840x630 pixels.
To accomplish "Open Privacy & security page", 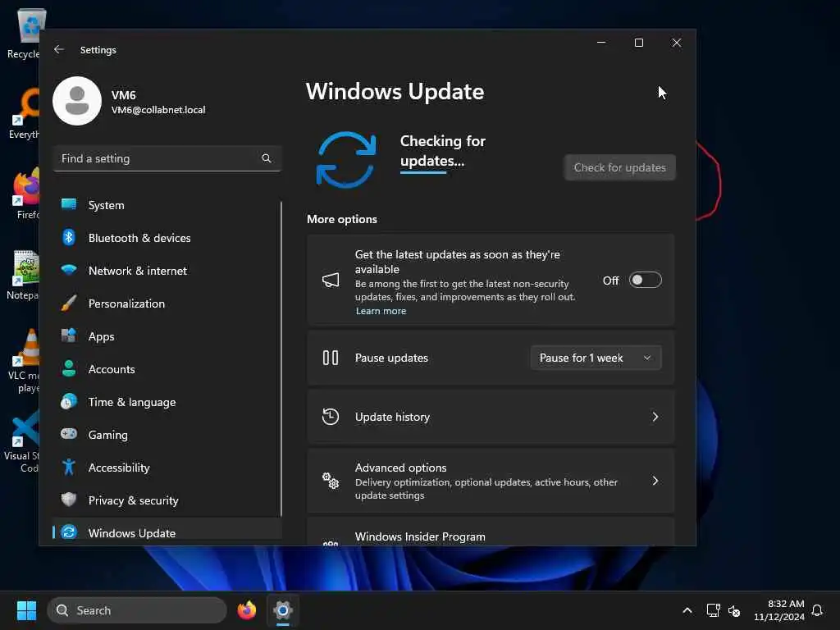I will point(167,500).
